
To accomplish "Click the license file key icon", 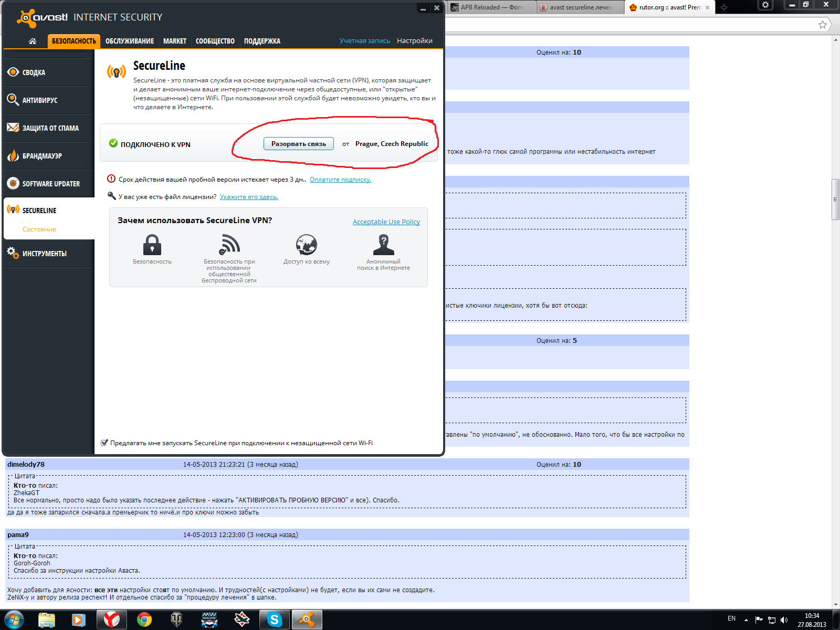I will [x=111, y=196].
